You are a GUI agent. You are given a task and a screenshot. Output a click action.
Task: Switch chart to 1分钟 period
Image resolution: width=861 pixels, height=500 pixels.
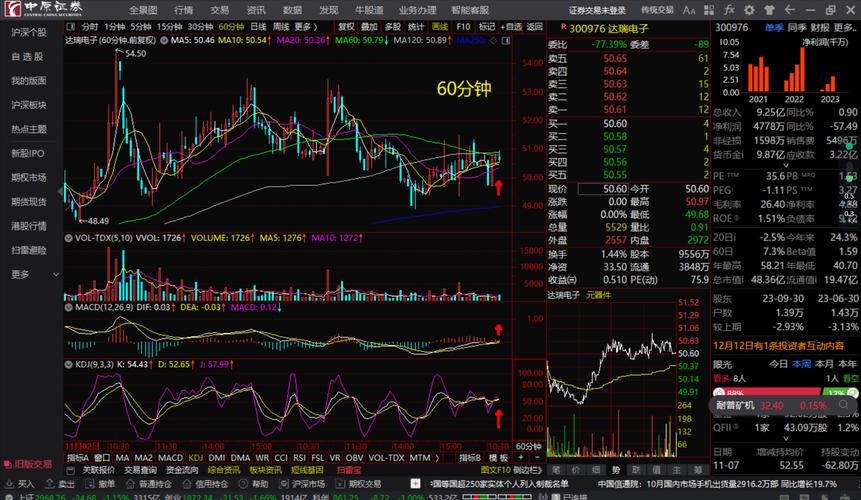coord(115,26)
